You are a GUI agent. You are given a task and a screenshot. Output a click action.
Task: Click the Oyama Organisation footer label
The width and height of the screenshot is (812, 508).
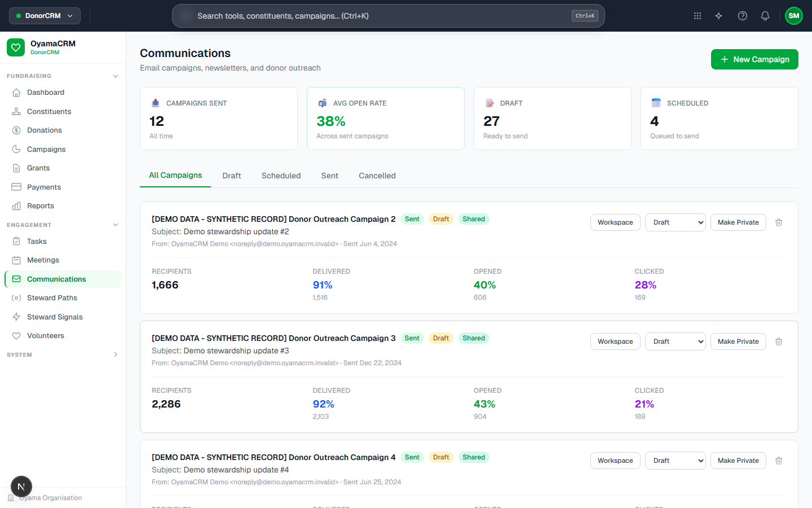[51, 498]
